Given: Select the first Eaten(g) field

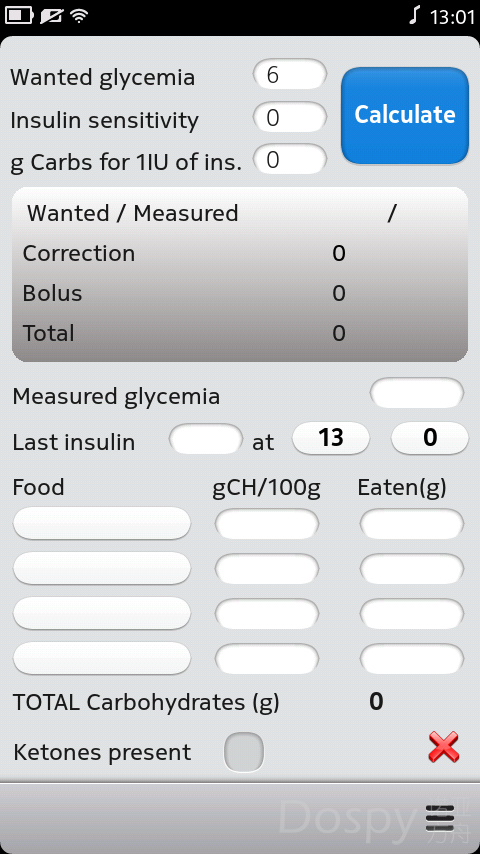Looking at the screenshot, I should [x=412, y=524].
